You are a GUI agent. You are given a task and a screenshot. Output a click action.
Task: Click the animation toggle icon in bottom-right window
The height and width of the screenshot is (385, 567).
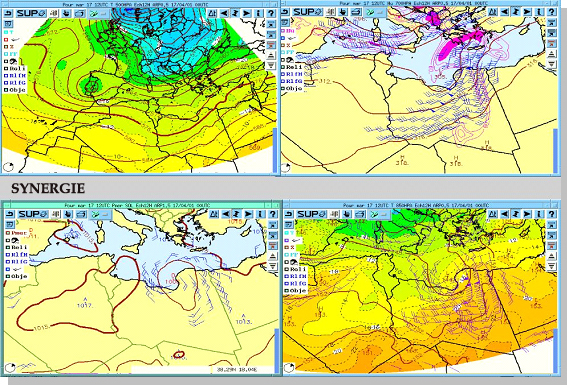tap(517, 214)
